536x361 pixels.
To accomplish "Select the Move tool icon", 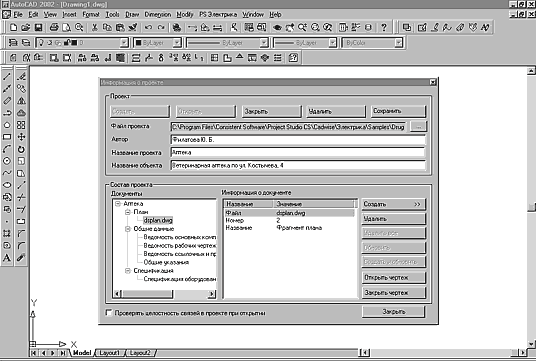I will click(21, 137).
